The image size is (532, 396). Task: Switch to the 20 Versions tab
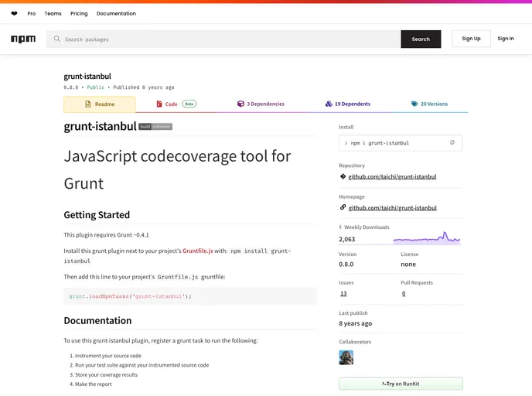point(429,104)
